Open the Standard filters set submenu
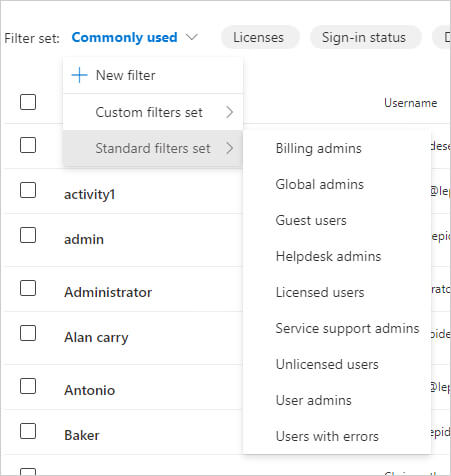 point(153,148)
